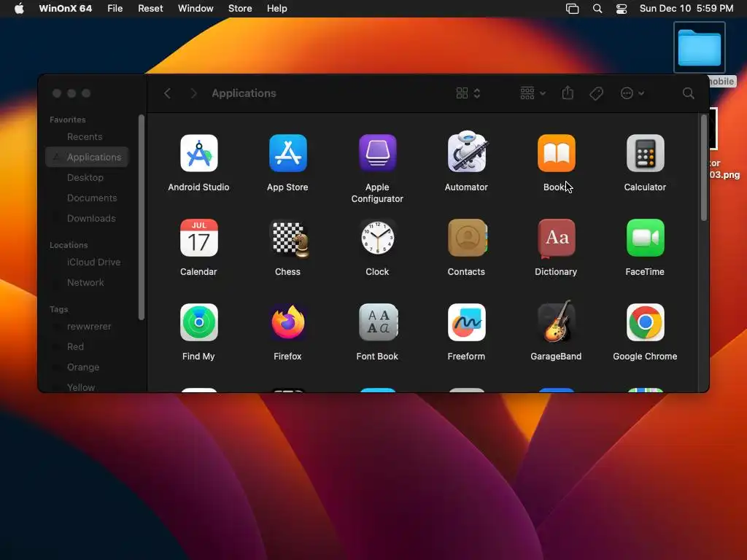This screenshot has width=747, height=560.
Task: Select Desktop in sidebar
Action: point(87,178)
